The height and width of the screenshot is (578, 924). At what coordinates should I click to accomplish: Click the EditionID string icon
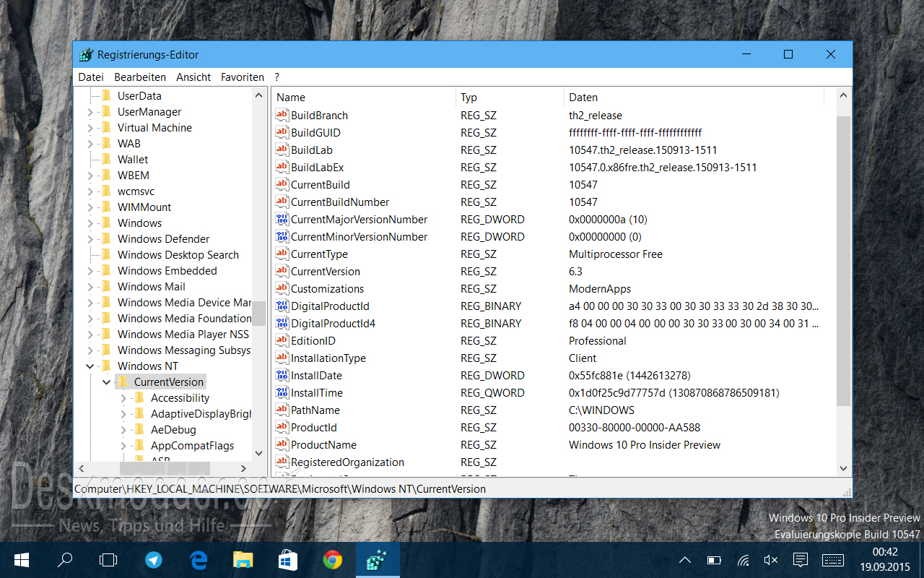point(282,340)
